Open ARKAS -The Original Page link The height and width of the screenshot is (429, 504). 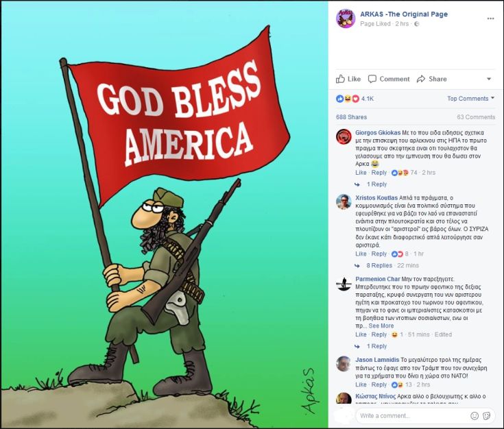pos(404,14)
